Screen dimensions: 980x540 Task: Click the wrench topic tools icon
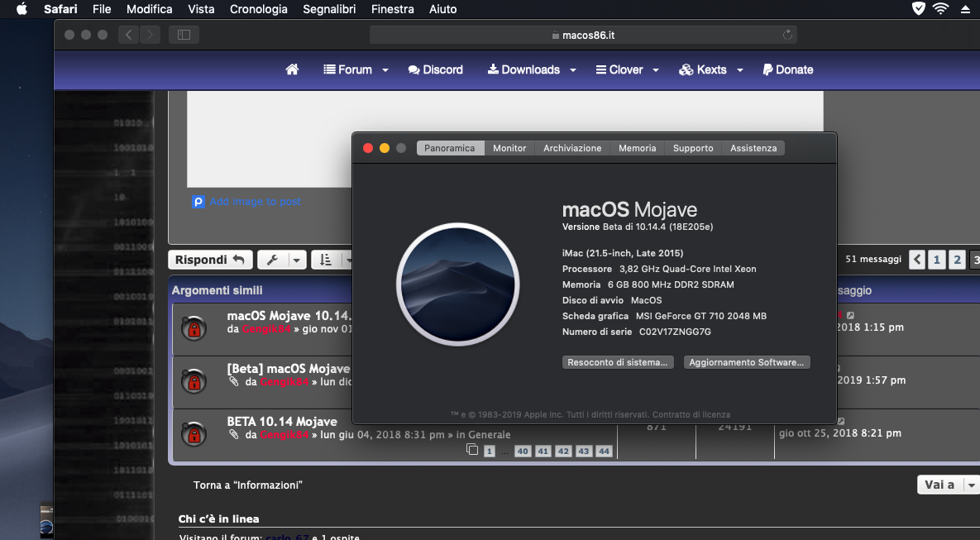point(273,260)
